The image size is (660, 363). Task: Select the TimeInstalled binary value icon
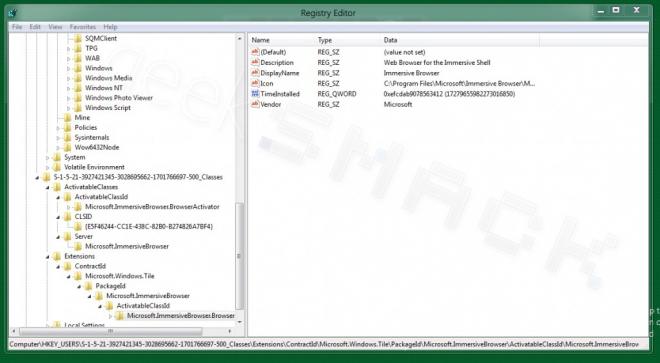[x=255, y=93]
